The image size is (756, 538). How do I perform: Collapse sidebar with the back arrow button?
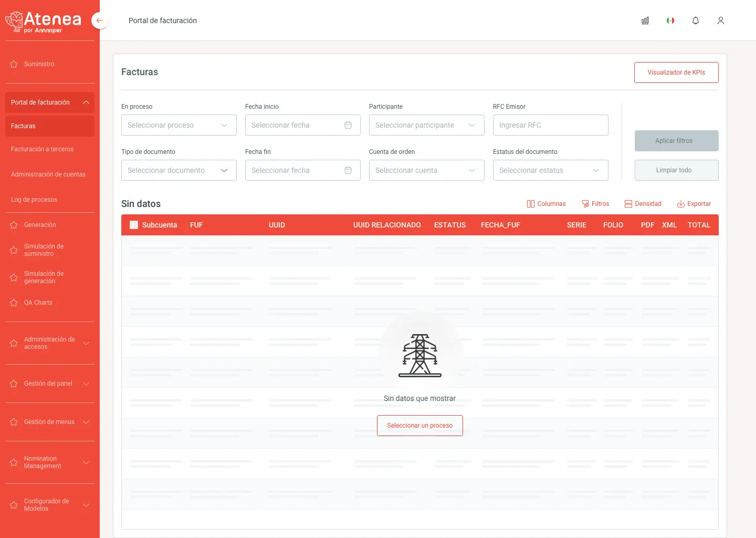[99, 20]
